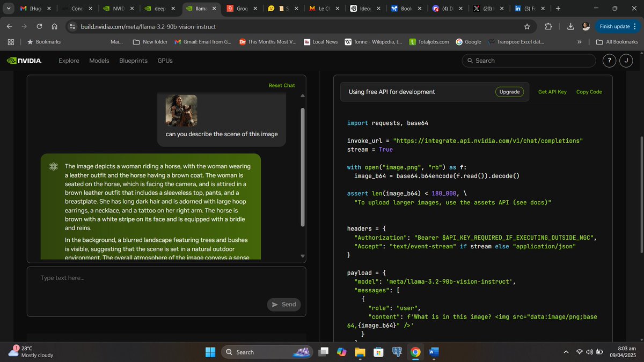Click Copy Code
644x362 pixels.
[589, 92]
